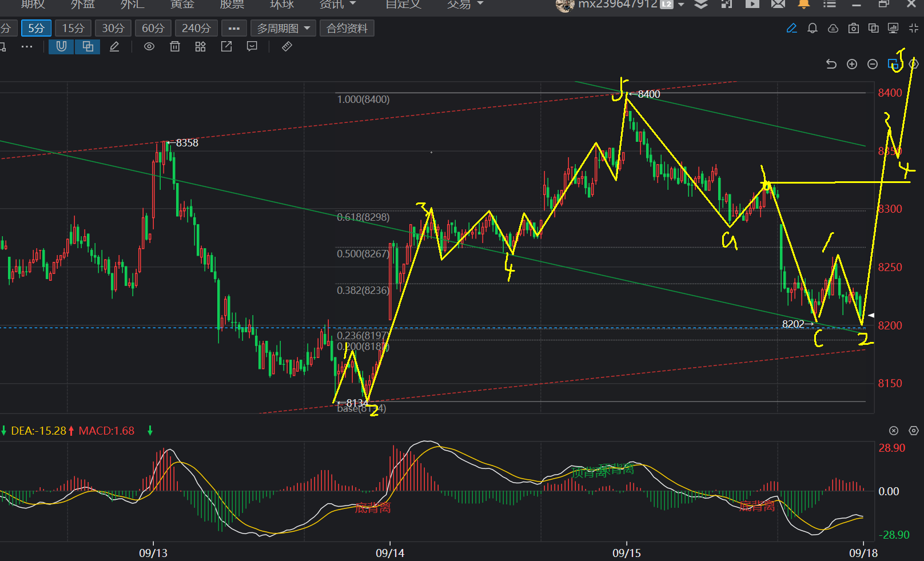Open the orange notification bell
The width and height of the screenshot is (924, 561).
(804, 5)
